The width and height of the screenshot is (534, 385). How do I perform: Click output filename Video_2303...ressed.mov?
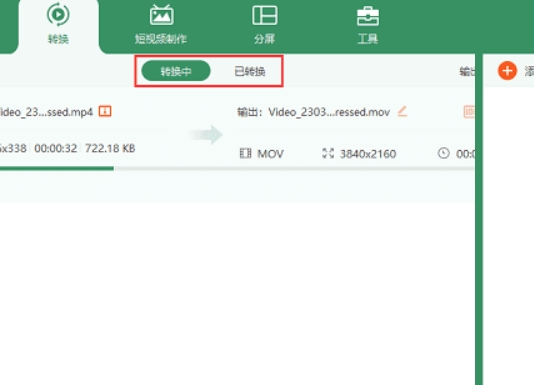[x=329, y=112]
